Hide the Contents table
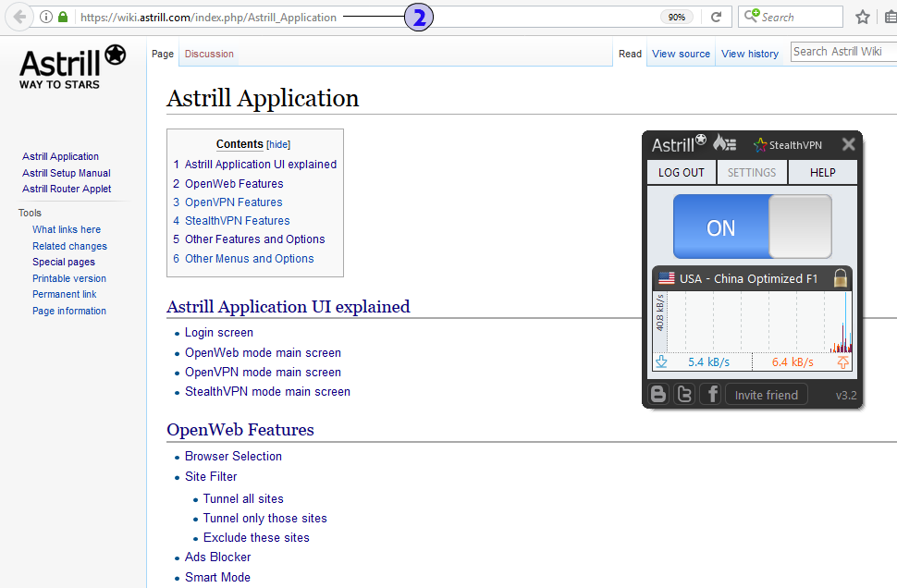 coord(278,145)
